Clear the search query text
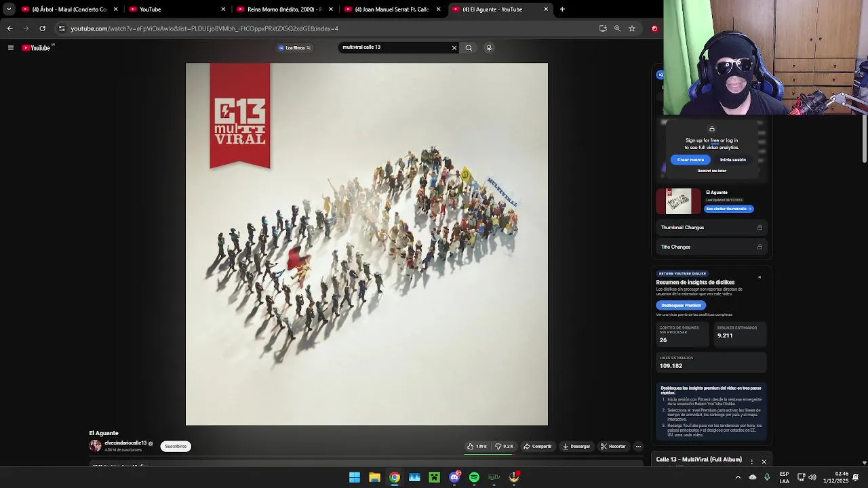 tap(454, 47)
